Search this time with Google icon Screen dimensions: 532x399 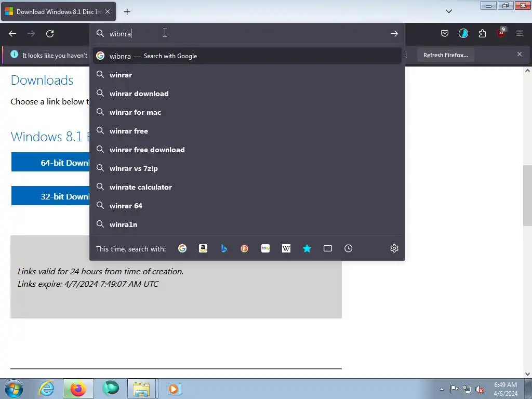pos(182,248)
